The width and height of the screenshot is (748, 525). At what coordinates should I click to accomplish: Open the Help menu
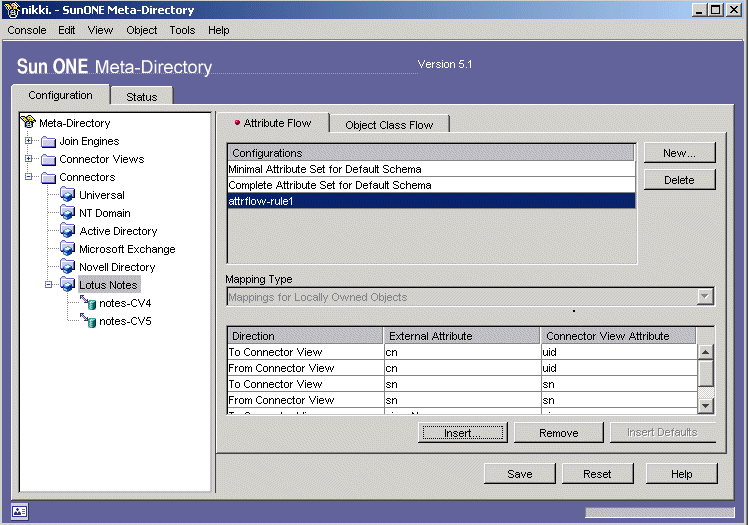pyautogui.click(x=218, y=30)
